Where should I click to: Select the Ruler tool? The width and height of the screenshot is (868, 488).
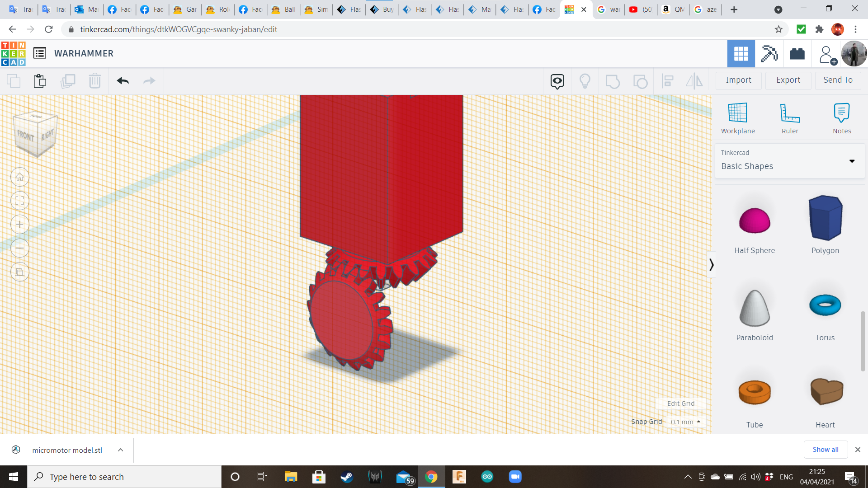(790, 113)
